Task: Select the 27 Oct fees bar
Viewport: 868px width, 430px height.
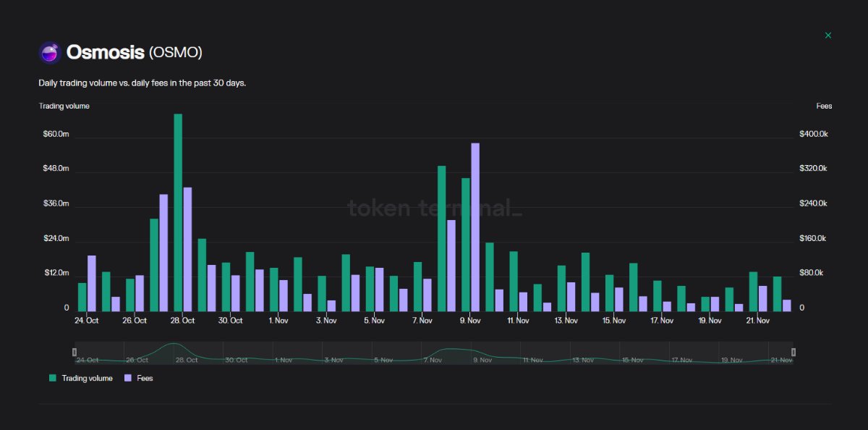Action: click(x=163, y=253)
